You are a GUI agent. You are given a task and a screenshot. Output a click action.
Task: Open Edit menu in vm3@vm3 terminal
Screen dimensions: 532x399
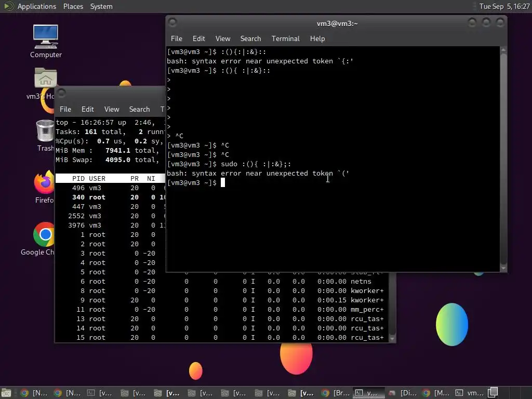point(198,38)
